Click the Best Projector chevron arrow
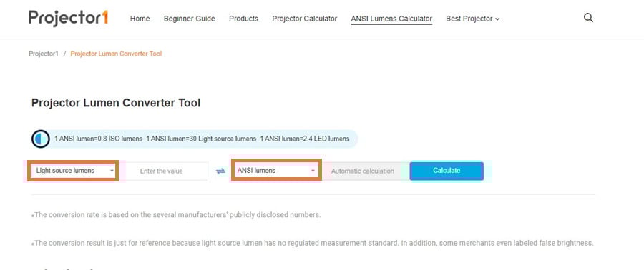This screenshot has height=270, width=644. point(497,19)
